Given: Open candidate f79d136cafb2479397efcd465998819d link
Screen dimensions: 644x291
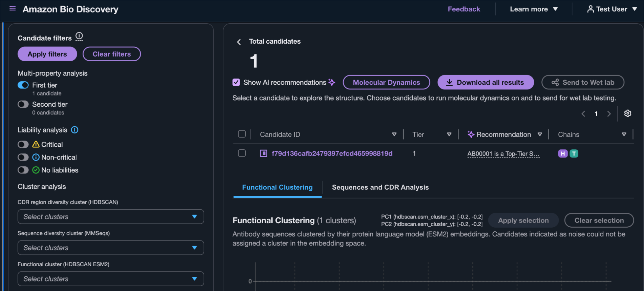Looking at the screenshot, I should coord(332,154).
